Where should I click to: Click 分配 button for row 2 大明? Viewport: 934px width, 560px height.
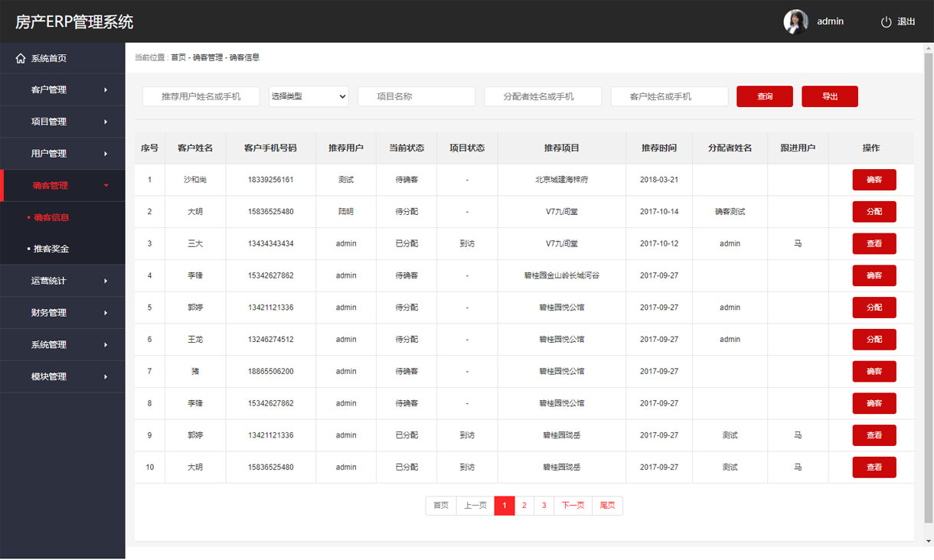(874, 212)
